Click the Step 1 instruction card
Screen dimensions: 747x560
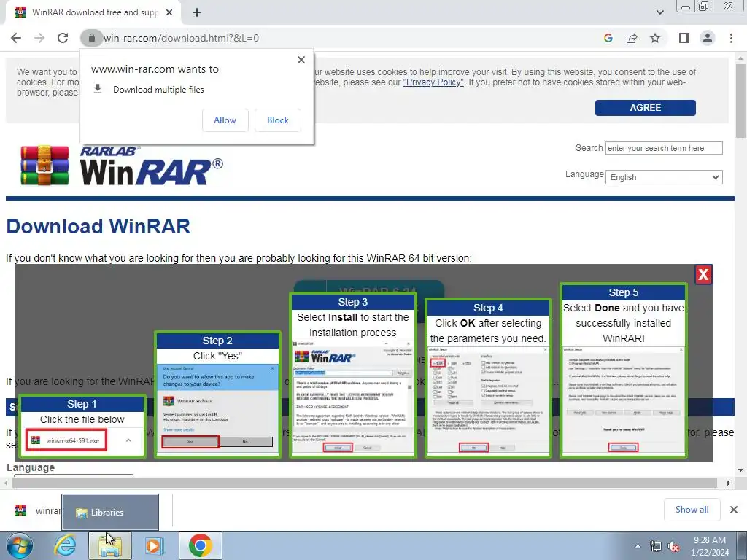(82, 426)
